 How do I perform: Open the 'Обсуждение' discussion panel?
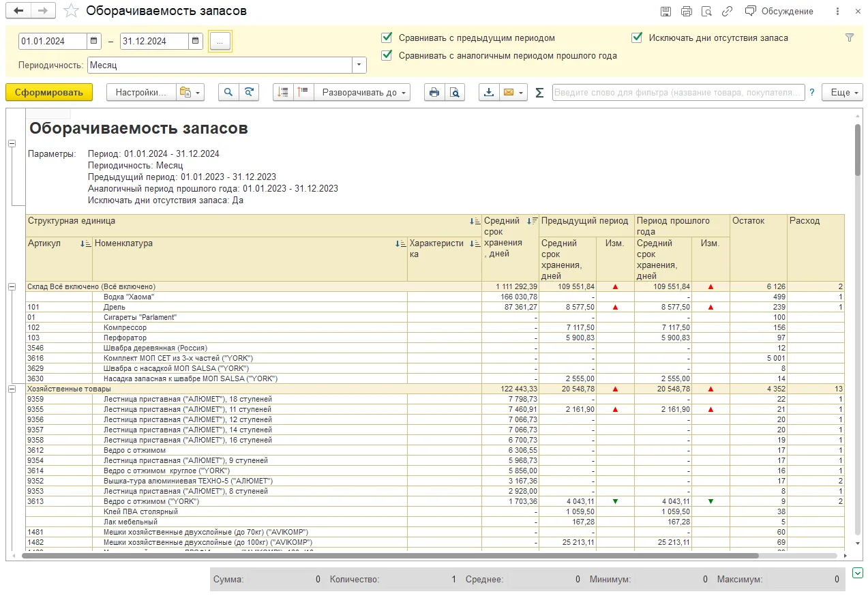(x=779, y=11)
